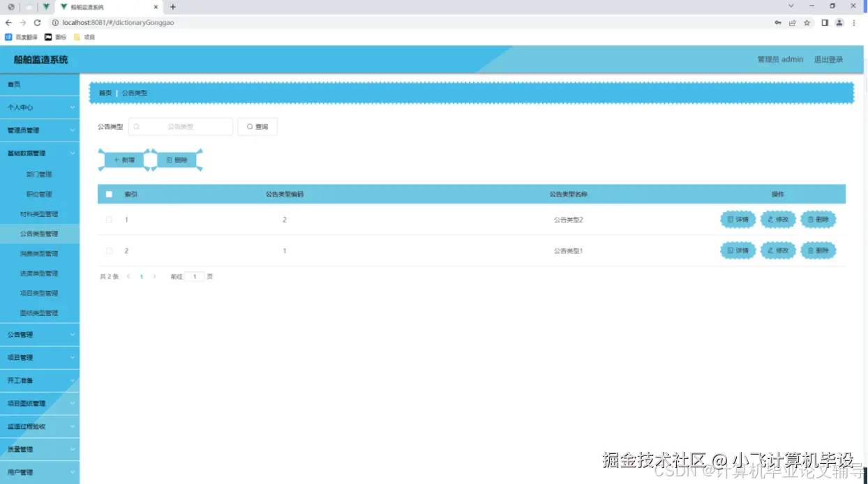Expand the 公告管理 sidebar menu

pyautogui.click(x=40, y=335)
